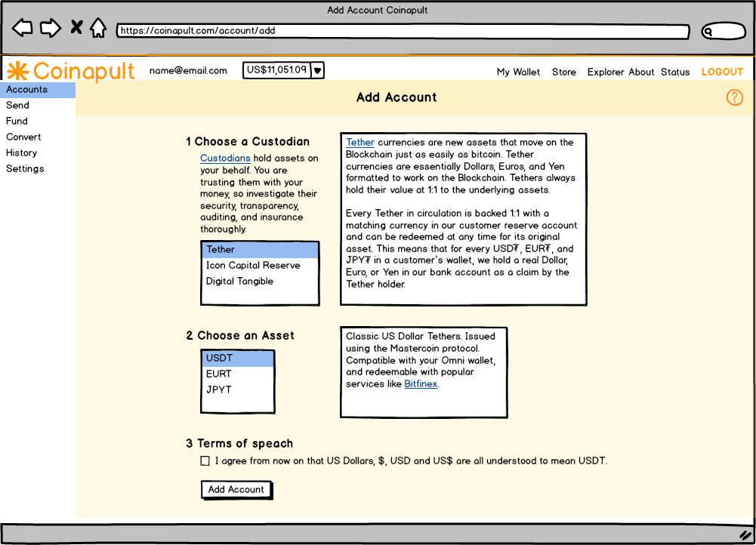This screenshot has width=756, height=545.
Task: Click the search magnifier icon
Action: point(709,32)
